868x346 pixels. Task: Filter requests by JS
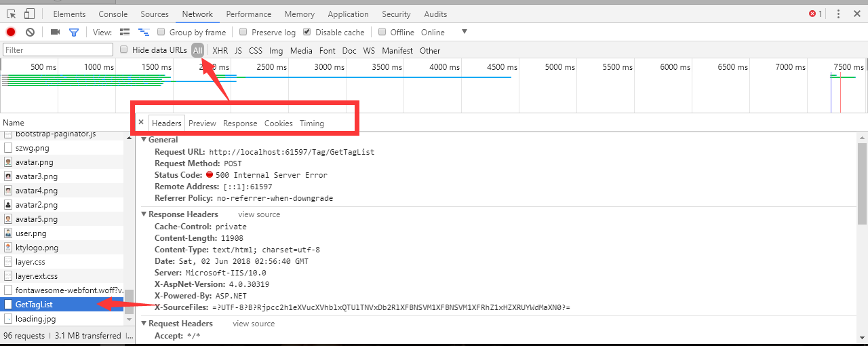click(x=238, y=50)
